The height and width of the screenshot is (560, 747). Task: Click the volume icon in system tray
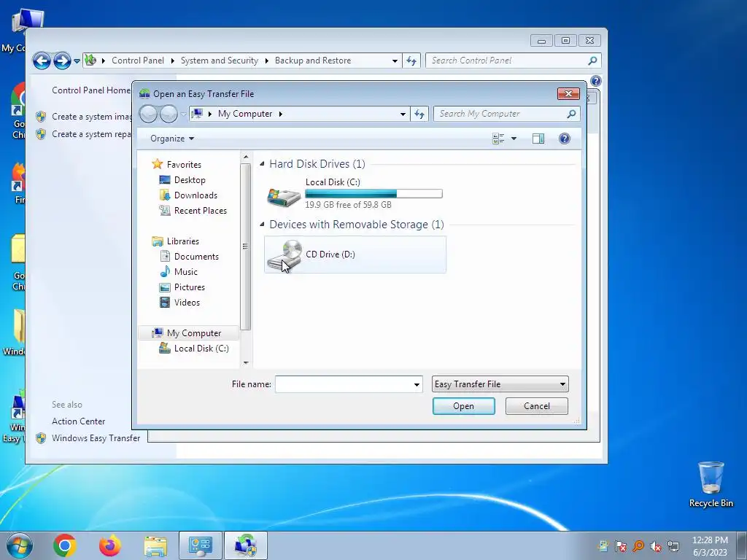point(656,546)
